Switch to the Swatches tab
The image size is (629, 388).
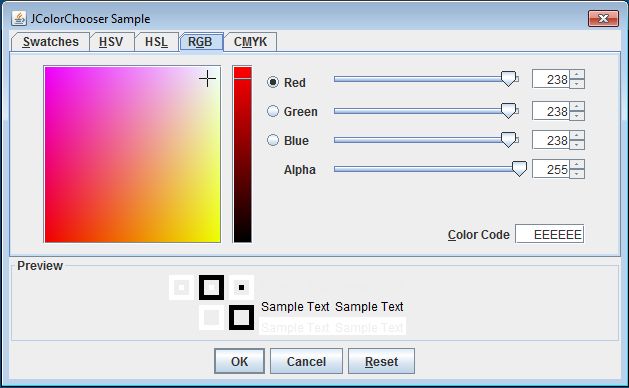pos(51,42)
